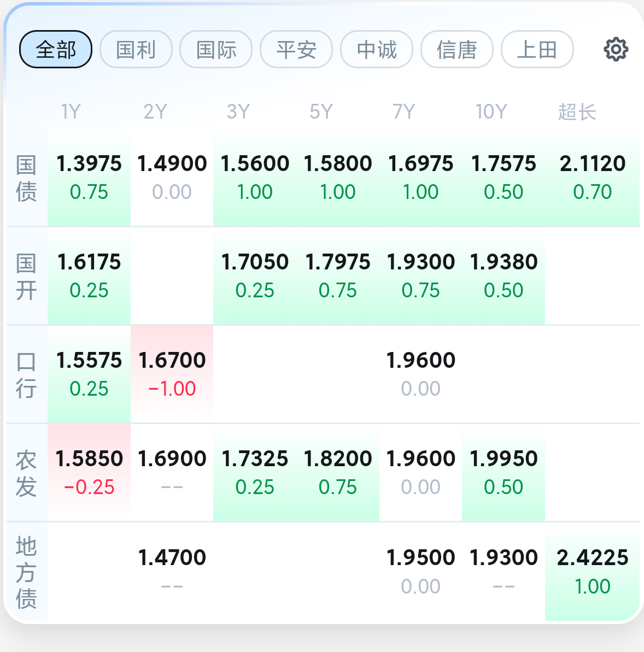Image resolution: width=644 pixels, height=652 pixels.
Task: Select the 中诚 broker tab
Action: click(377, 50)
